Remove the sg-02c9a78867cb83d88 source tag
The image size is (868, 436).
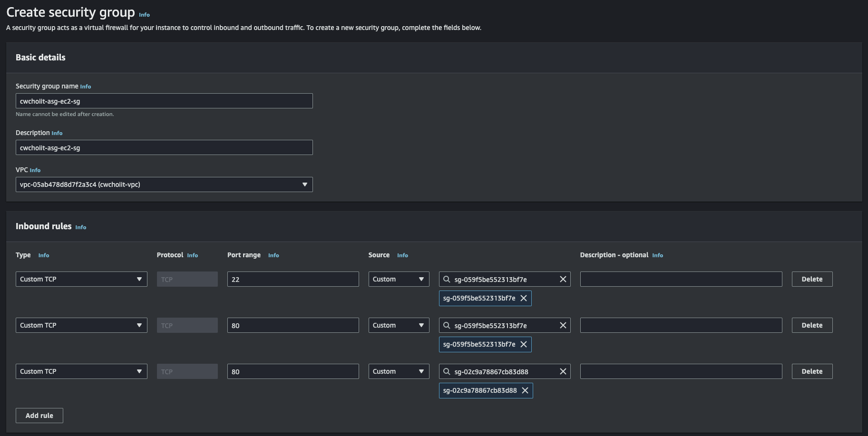click(525, 390)
